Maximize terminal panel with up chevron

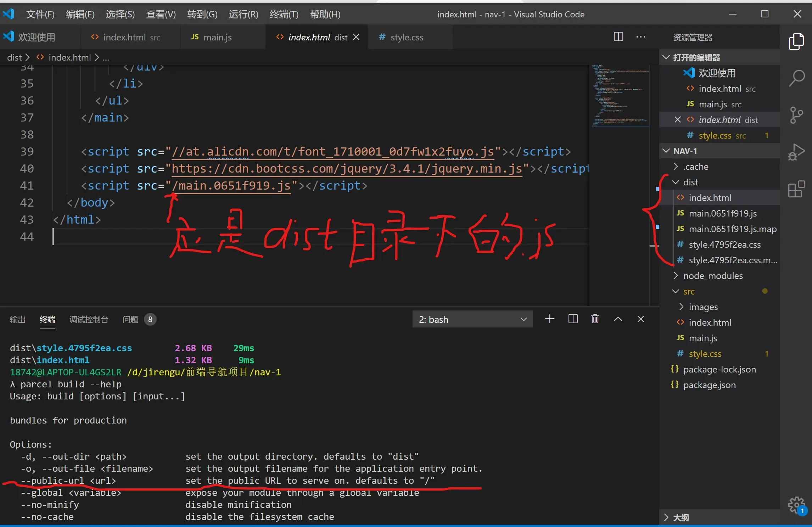[x=618, y=319]
